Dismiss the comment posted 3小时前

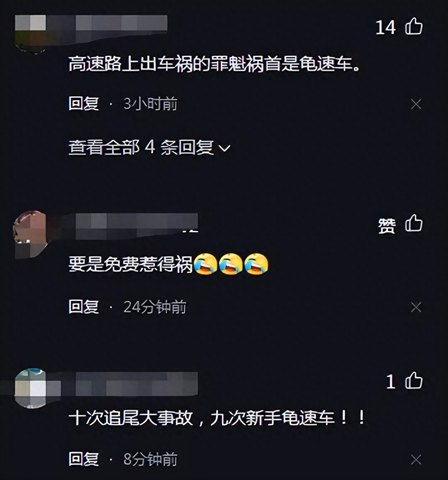coord(416,104)
